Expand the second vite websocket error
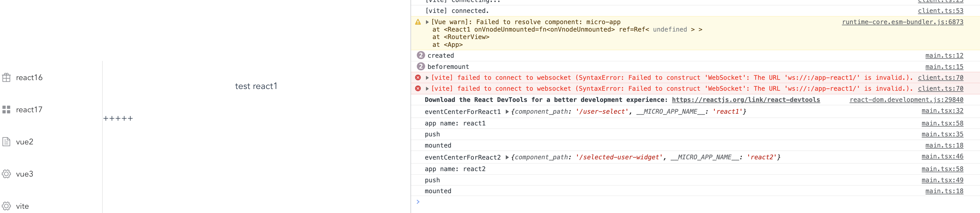Image resolution: width=980 pixels, height=213 pixels. [427, 89]
